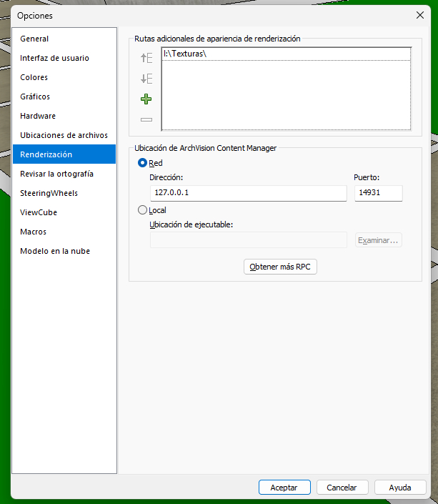Switch to the Gráficos category
The width and height of the screenshot is (438, 504).
[x=64, y=97]
